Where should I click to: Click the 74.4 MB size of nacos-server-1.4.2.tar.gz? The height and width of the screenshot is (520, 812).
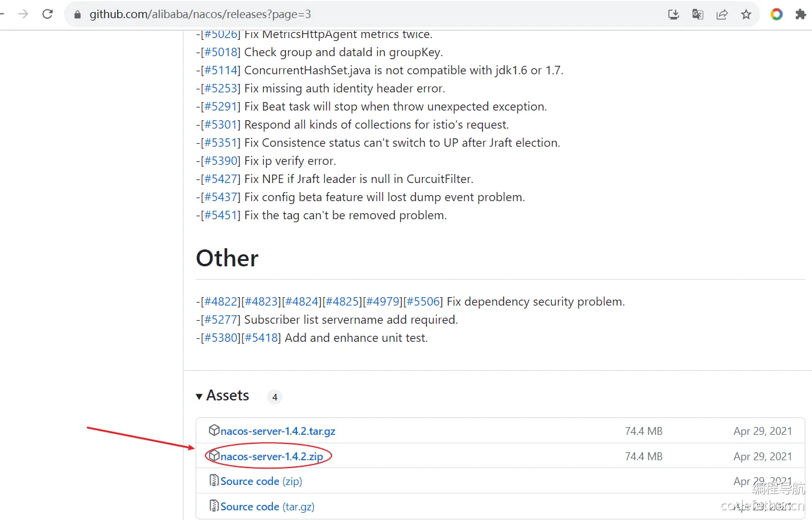(x=644, y=431)
